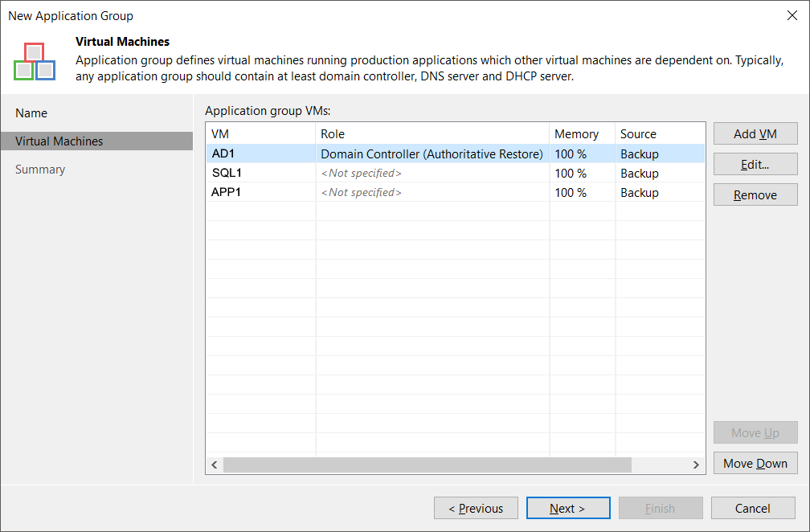Cancel the wizard

pos(753,508)
